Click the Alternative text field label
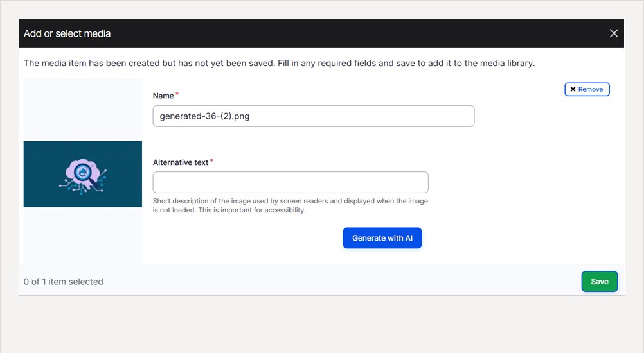 pos(181,162)
